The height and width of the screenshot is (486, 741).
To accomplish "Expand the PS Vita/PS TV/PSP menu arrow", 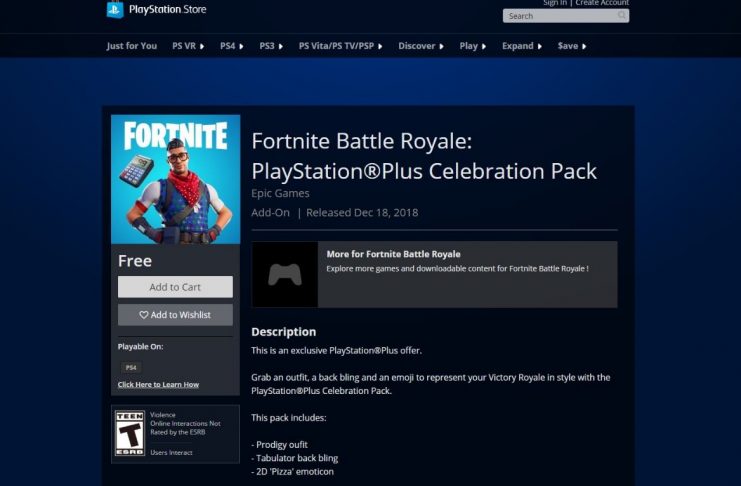I will (x=380, y=46).
